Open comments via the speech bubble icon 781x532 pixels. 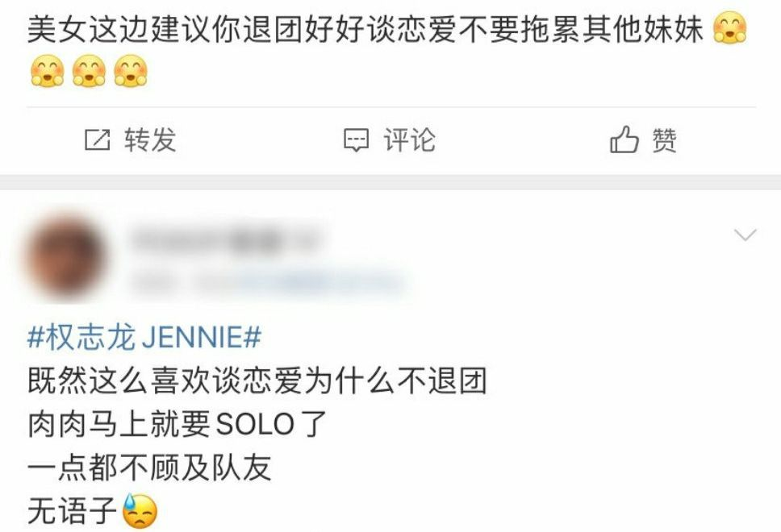pos(356,140)
